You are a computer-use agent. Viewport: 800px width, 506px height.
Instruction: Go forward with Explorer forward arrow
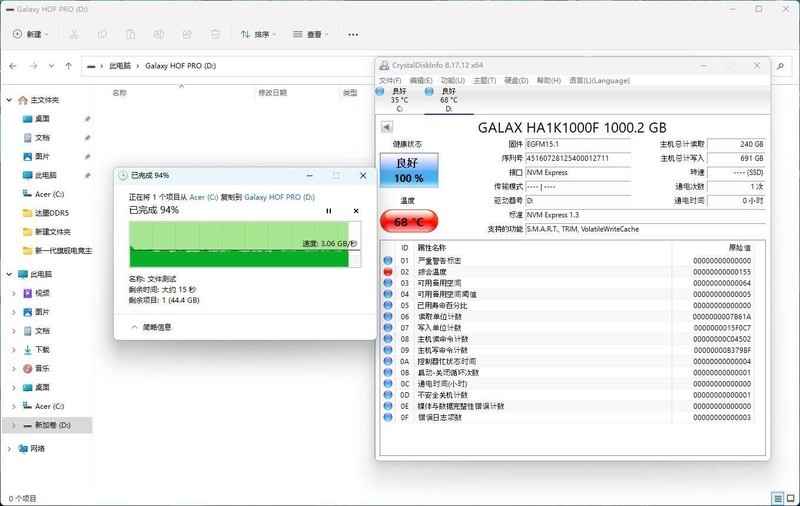tap(33, 66)
